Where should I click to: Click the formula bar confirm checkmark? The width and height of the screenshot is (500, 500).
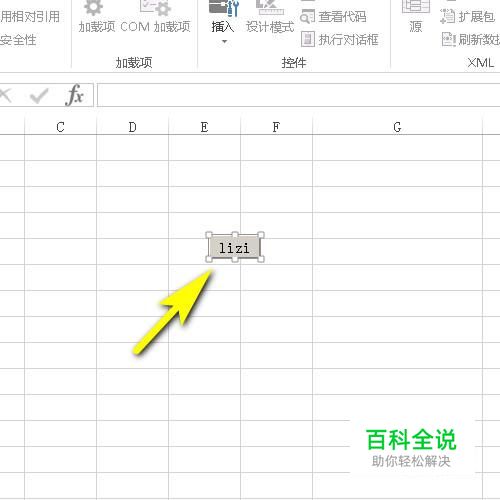coord(39,96)
